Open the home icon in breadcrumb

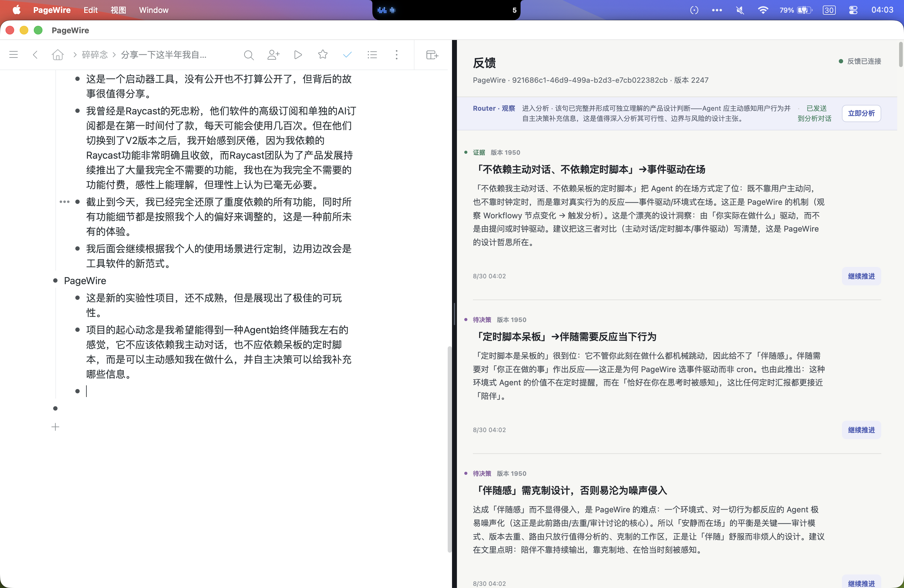pos(58,55)
